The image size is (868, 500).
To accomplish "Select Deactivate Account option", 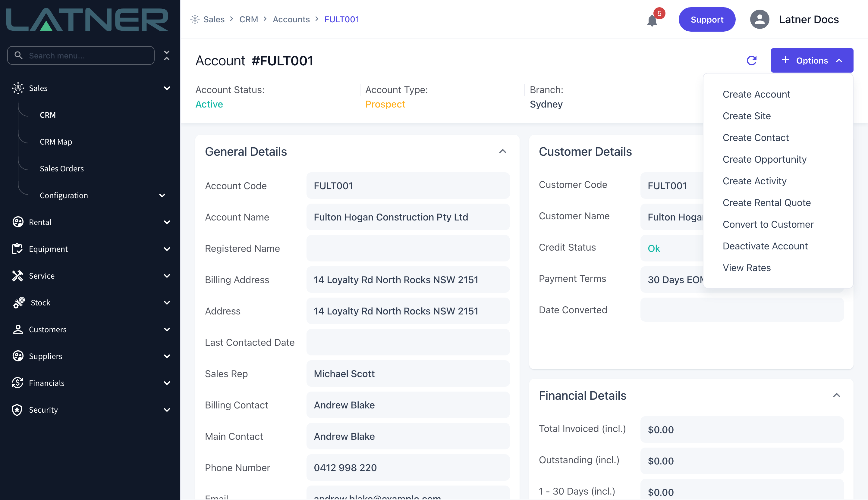I will coord(765,246).
